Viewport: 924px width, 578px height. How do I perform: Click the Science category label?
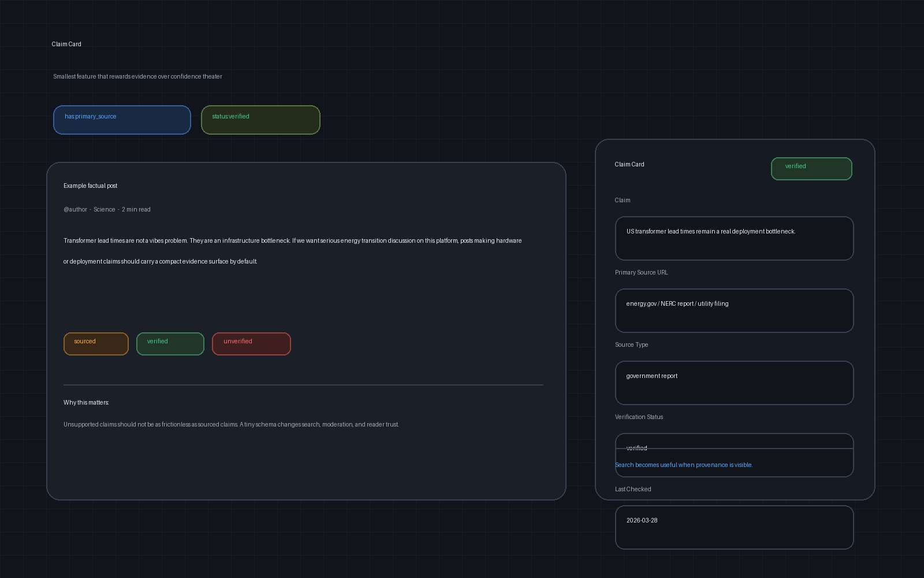click(105, 209)
